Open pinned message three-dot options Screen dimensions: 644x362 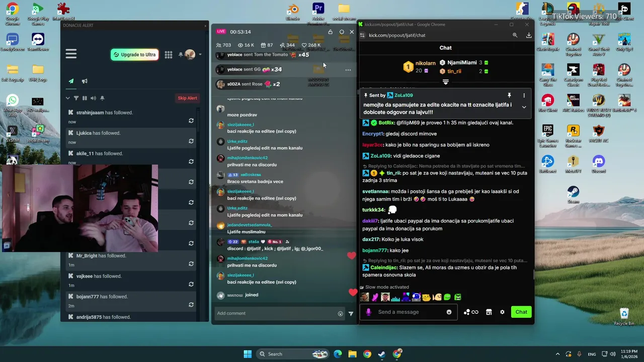524,95
